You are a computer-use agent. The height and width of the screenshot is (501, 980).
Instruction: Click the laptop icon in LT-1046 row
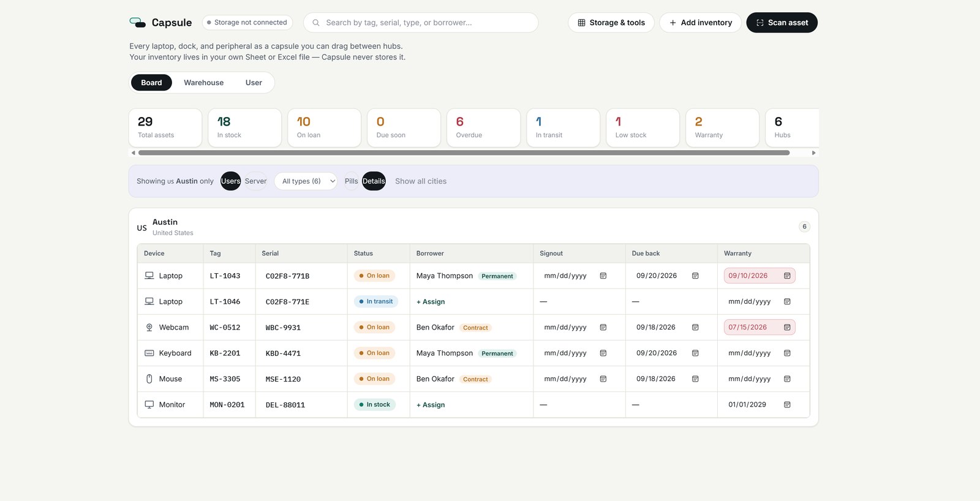click(x=149, y=301)
